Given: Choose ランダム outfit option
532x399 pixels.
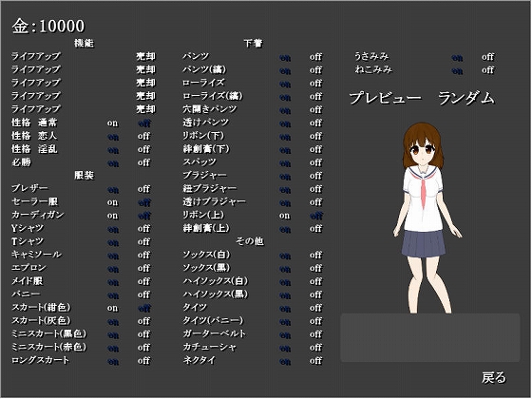Looking at the screenshot, I should tap(466, 98).
